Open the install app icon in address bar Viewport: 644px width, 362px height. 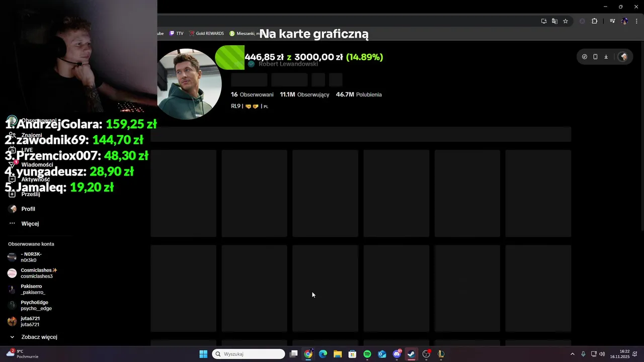[544, 21]
